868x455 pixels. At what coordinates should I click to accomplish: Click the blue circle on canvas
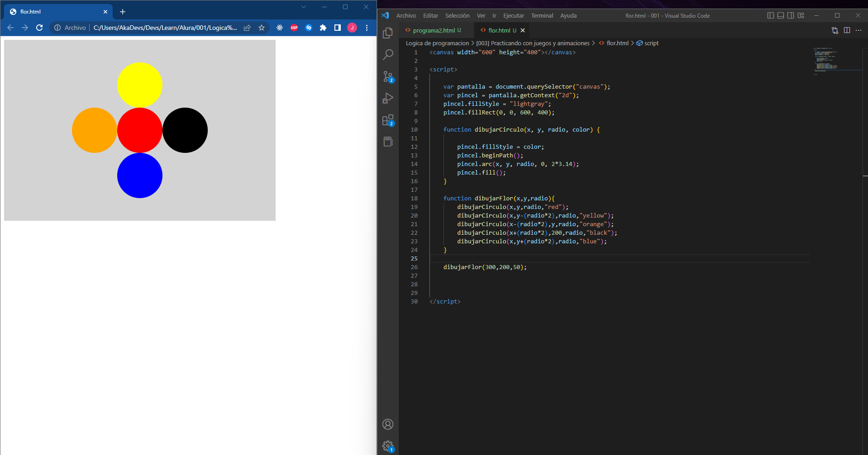pyautogui.click(x=140, y=175)
